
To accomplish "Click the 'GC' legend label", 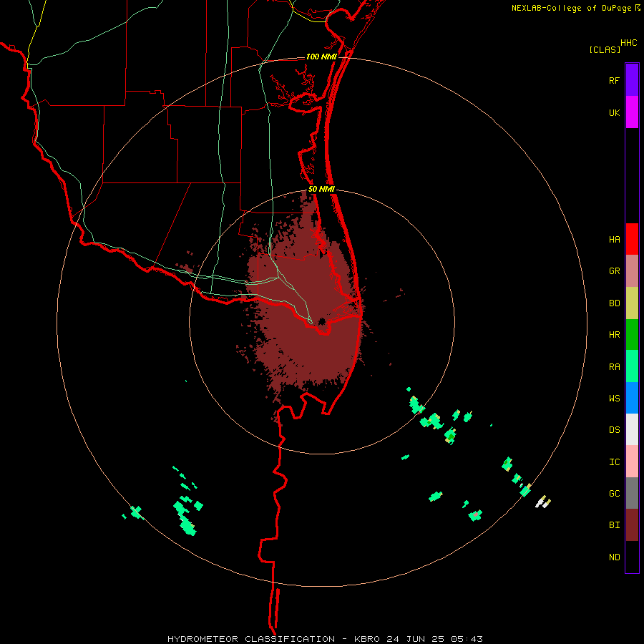I will point(614,494).
